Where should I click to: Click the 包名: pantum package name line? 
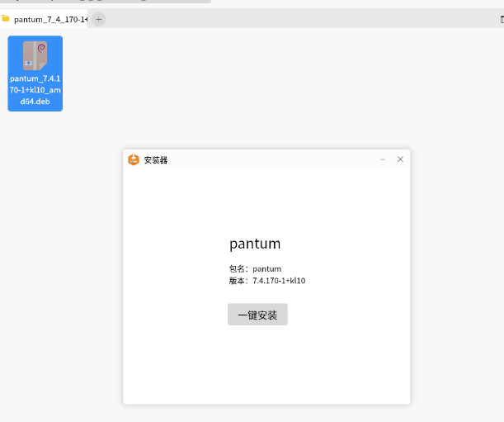[255, 268]
